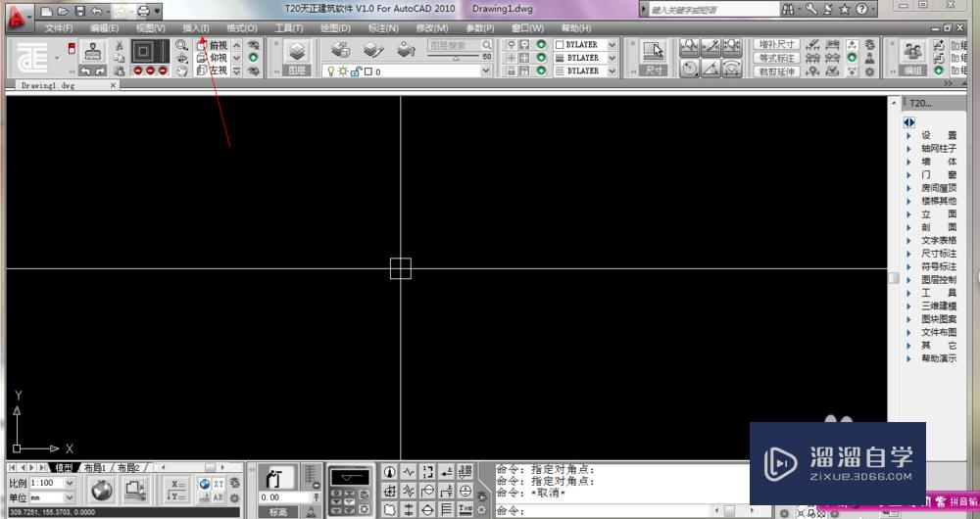Screen dimensions: 980x519
Task: Open the 标注(N) menu
Action: 383,28
